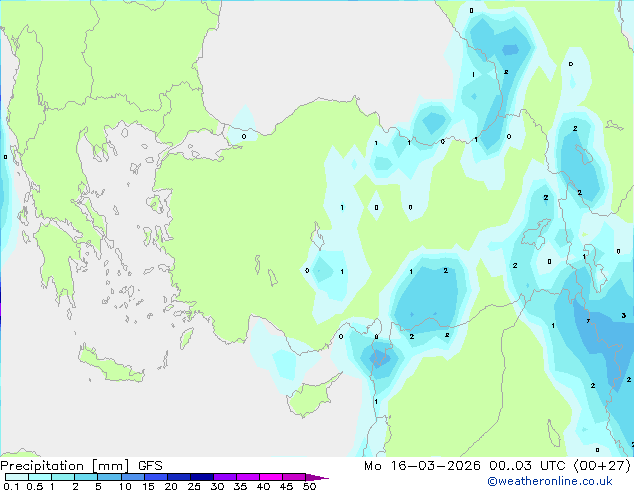634x490 pixels.
Task: Click the legend label "15"
Action: 148,486
